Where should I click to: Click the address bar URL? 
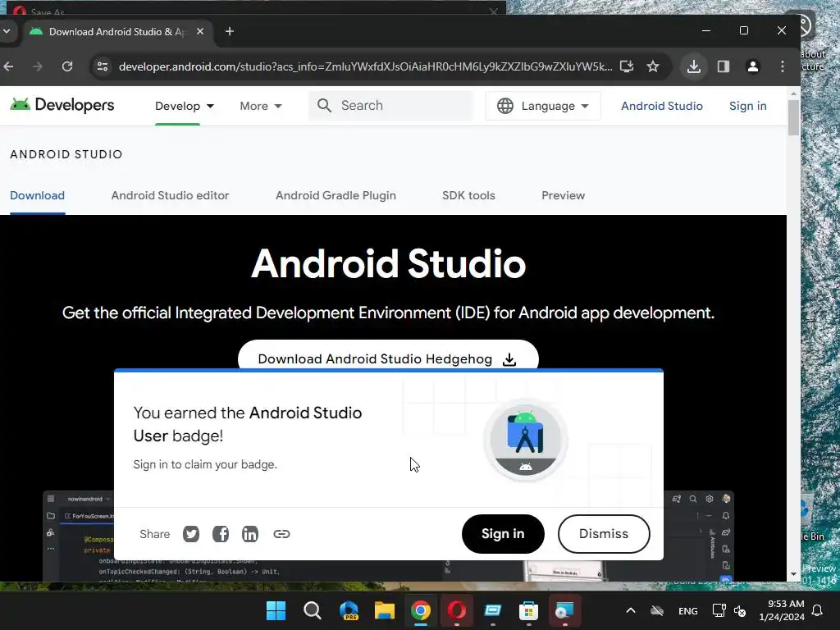click(365, 66)
